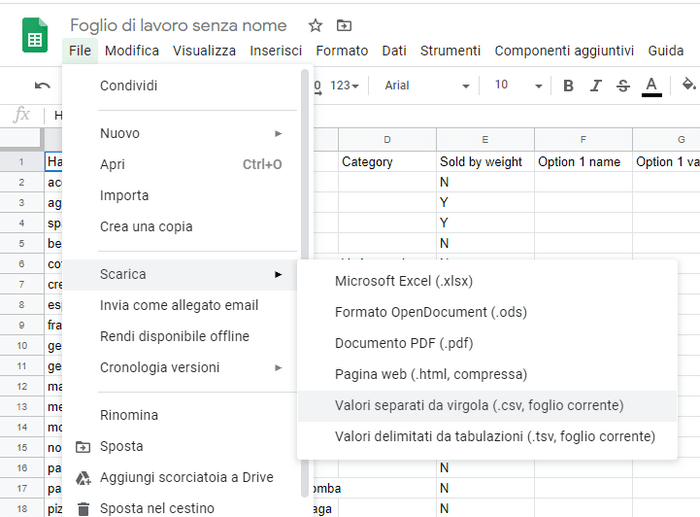Click Aggiungi scorciatoia a Drive

tap(186, 477)
